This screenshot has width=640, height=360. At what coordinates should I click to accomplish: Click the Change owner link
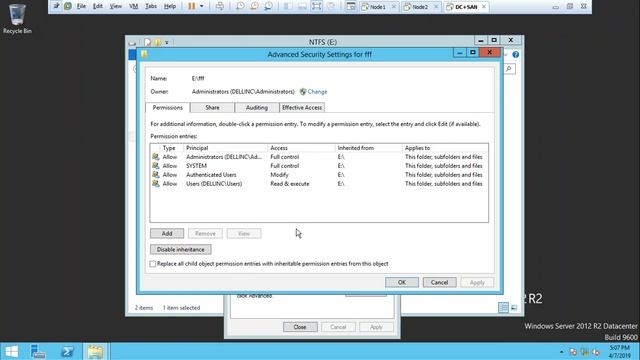point(317,91)
